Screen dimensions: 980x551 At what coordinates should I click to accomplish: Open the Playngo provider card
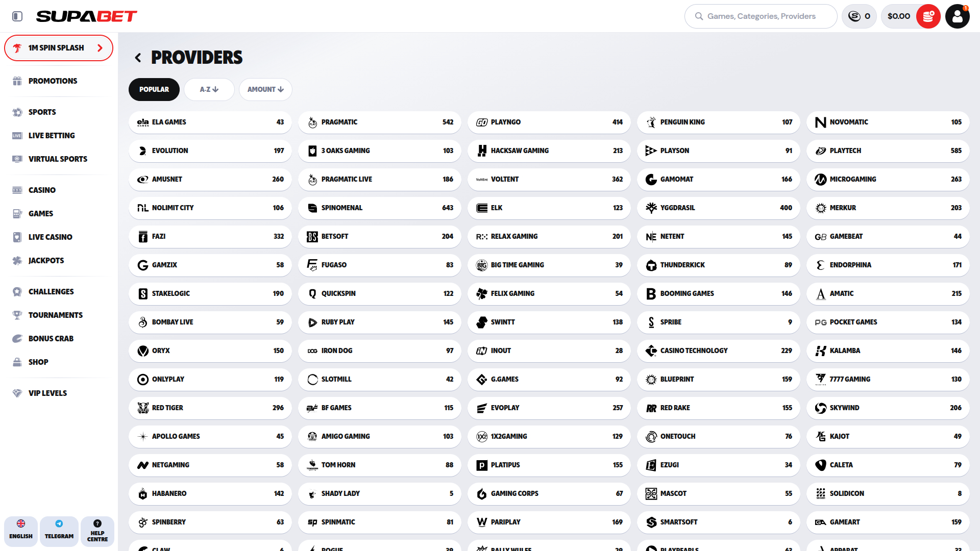click(x=549, y=122)
